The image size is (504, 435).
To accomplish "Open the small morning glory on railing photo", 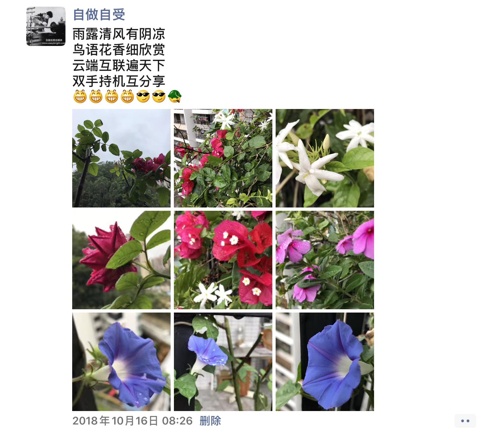I will (x=223, y=362).
